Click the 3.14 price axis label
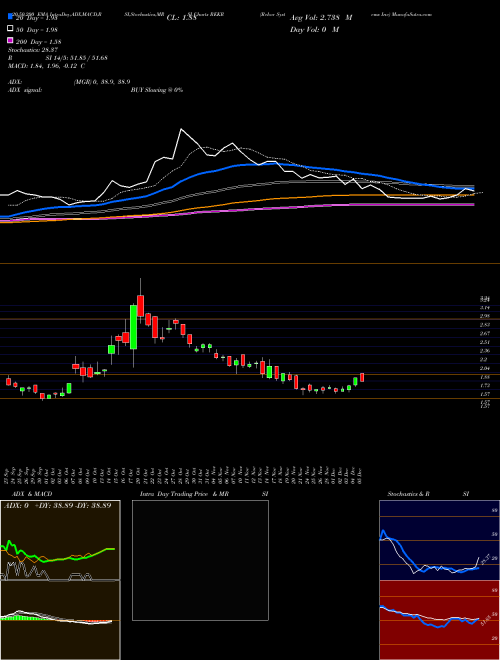This screenshot has height=660, width=500. coord(485,308)
